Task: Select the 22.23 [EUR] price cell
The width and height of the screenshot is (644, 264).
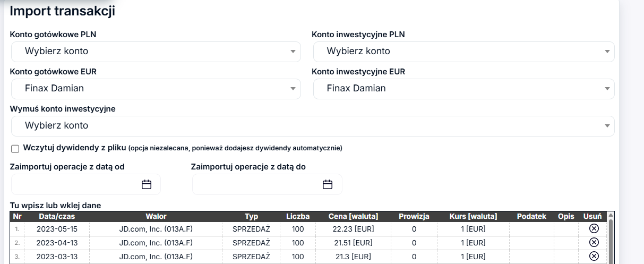Action: tap(354, 229)
